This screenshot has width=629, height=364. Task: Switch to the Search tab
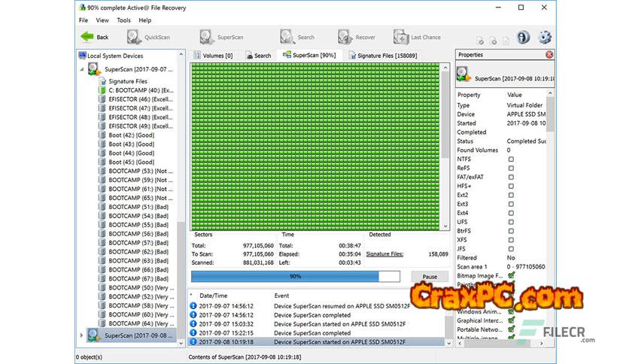coord(258,56)
